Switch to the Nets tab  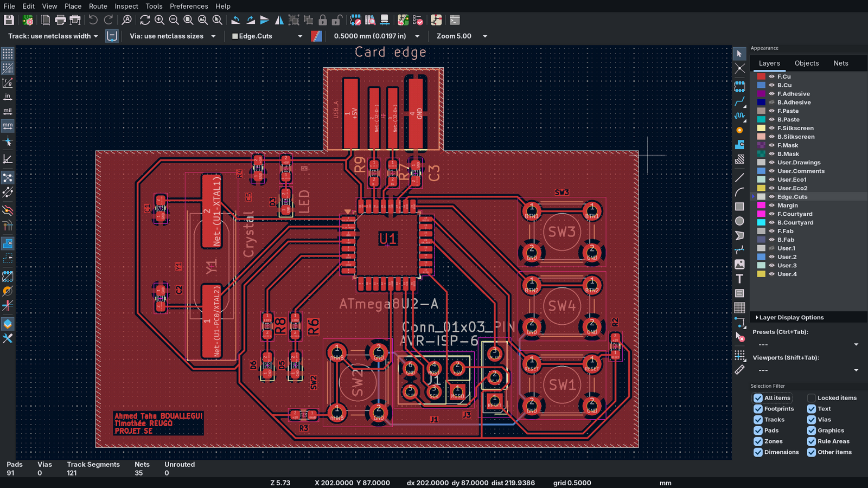(x=840, y=63)
